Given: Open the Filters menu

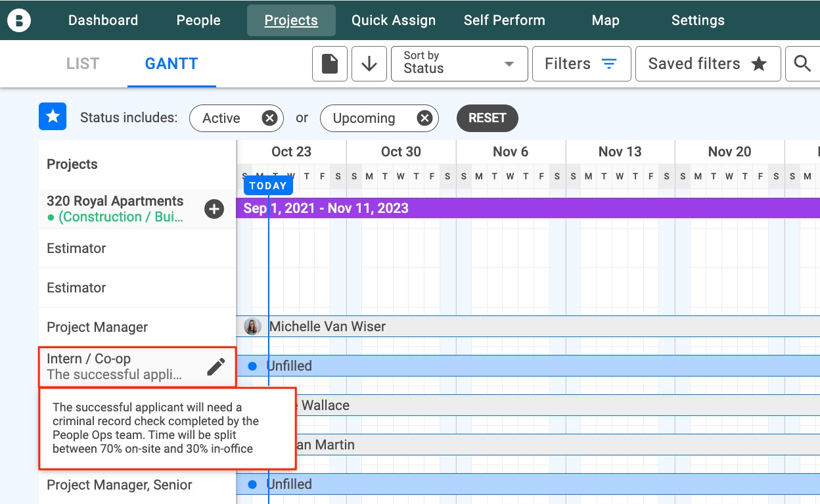Looking at the screenshot, I should pos(581,64).
